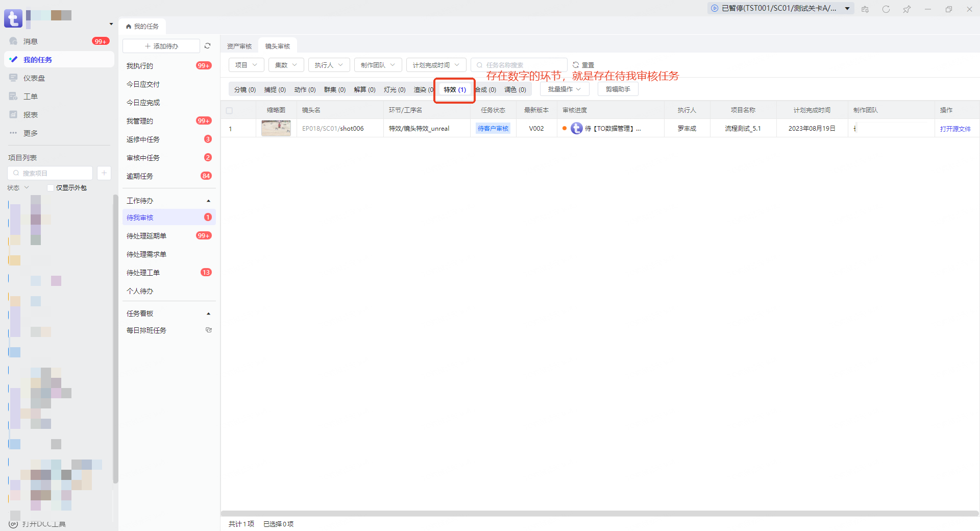Click the pin window icon in title bar
Image resolution: width=980 pixels, height=531 pixels.
[x=906, y=9]
